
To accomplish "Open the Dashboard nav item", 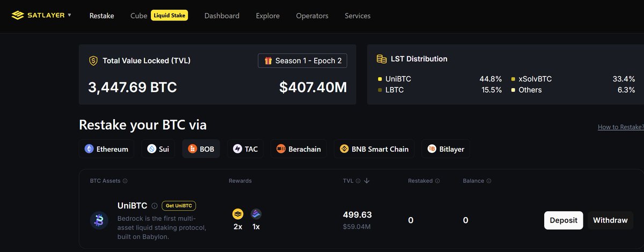I will click(222, 16).
